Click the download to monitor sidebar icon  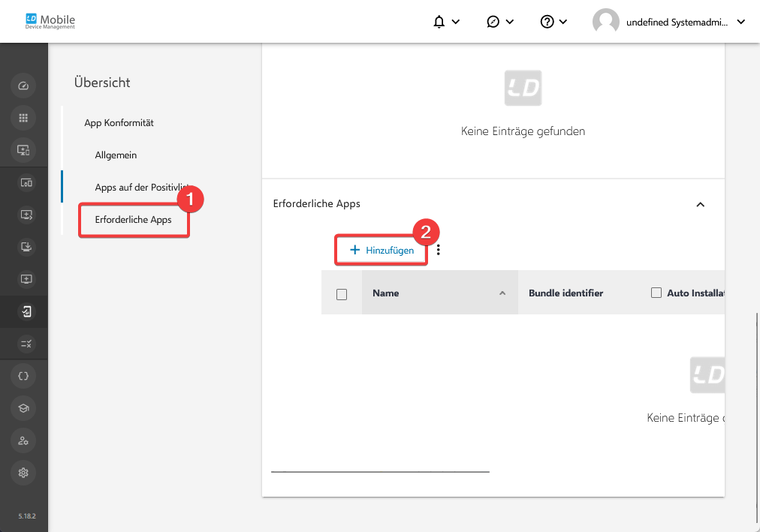tap(26, 248)
